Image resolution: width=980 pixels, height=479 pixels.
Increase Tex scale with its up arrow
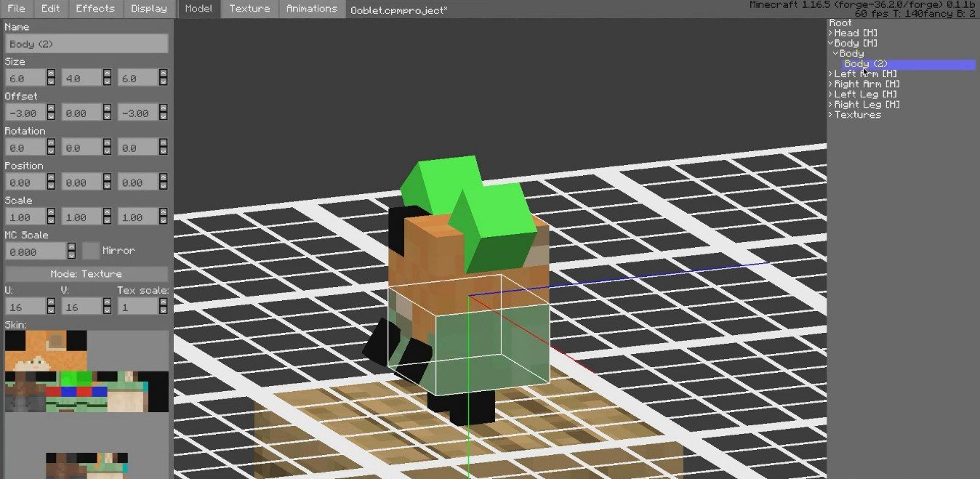tap(164, 302)
